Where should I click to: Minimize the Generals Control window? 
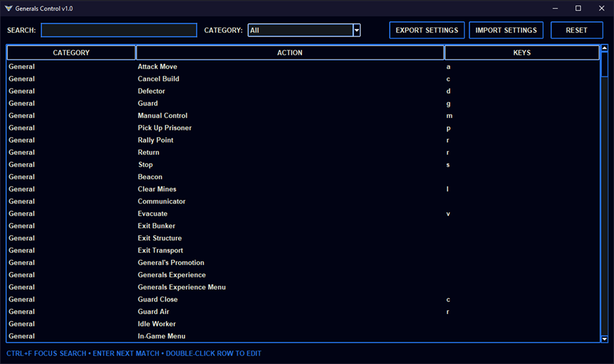pos(555,8)
